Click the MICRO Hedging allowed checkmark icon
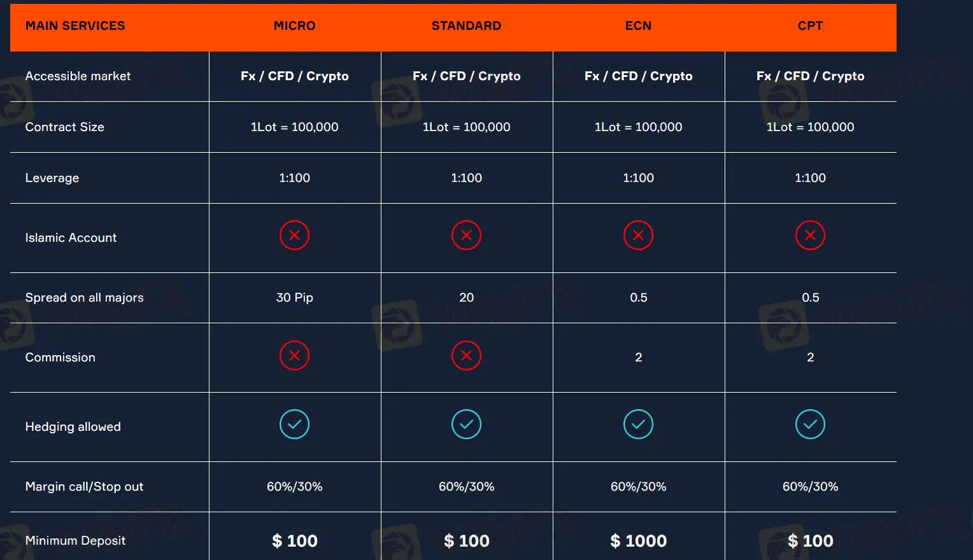This screenshot has height=560, width=973. [x=294, y=424]
